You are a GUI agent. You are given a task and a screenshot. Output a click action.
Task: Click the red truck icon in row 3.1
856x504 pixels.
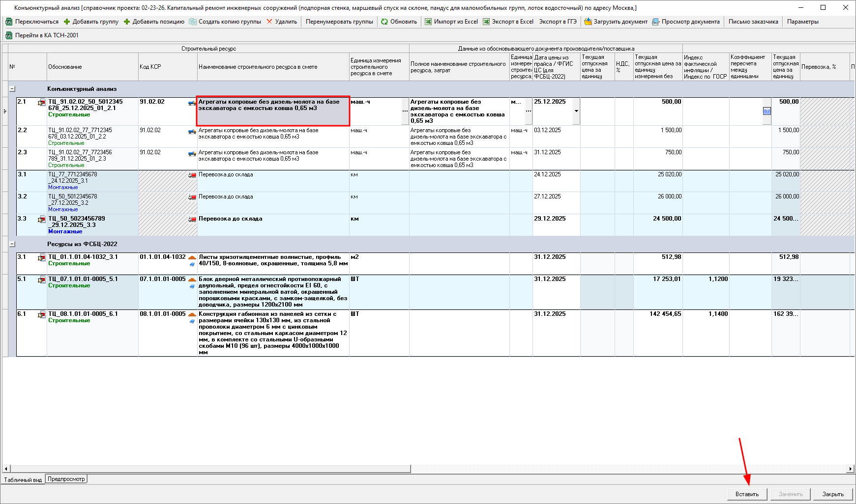coord(192,175)
